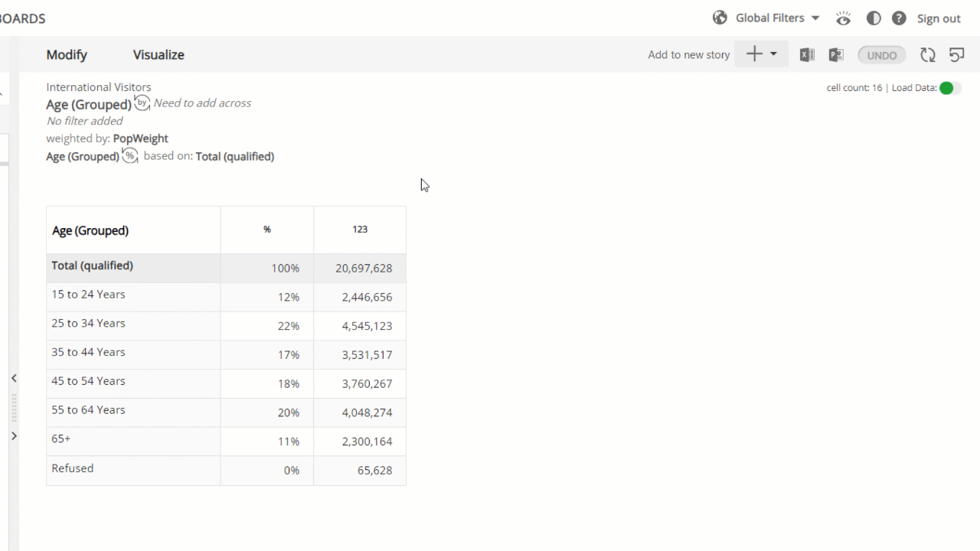Screen dimensions: 980x551
Task: Click the 4,545,123 value cell
Action: click(360, 326)
